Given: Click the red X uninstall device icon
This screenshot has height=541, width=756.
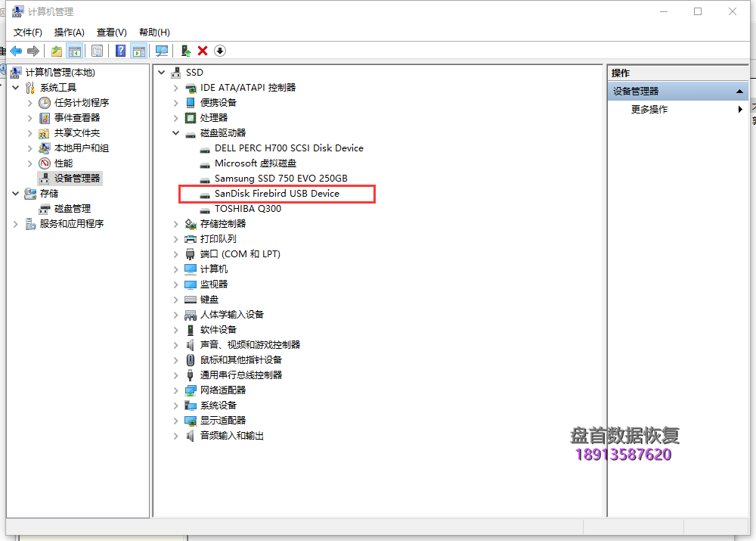Looking at the screenshot, I should tap(203, 51).
